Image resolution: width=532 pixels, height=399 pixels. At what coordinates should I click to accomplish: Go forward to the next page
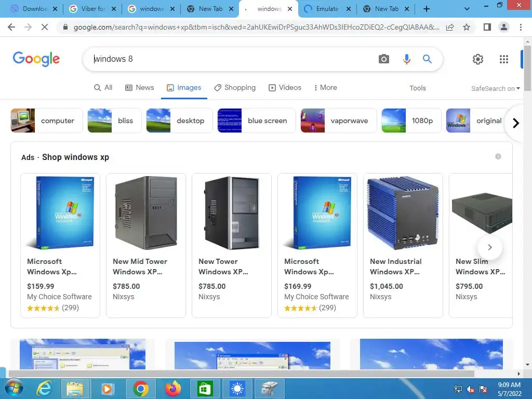click(28, 27)
